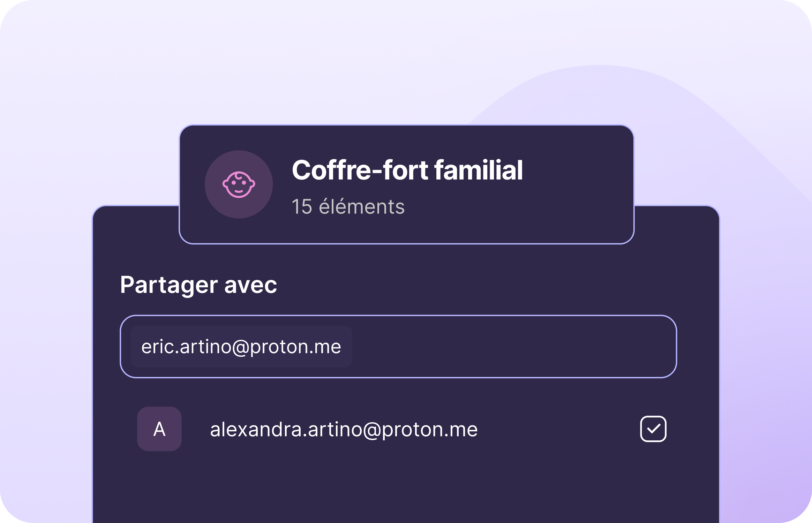
Task: Choose the alexandra.artino@proton.me suggestion text
Action: [x=344, y=429]
